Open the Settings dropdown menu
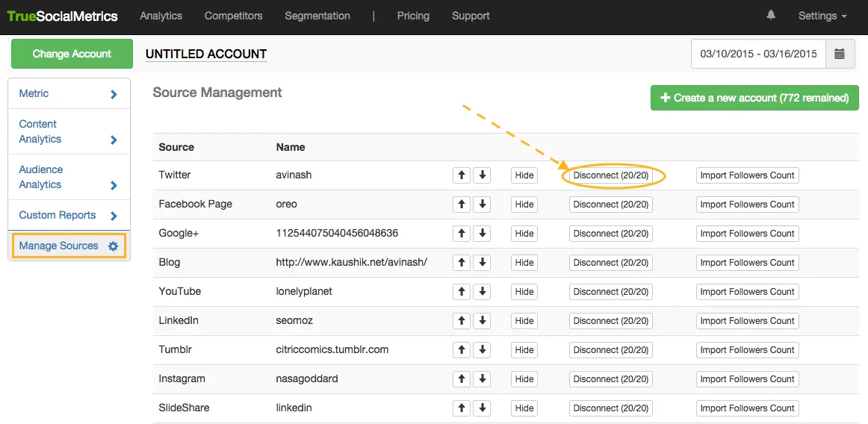 (x=822, y=16)
